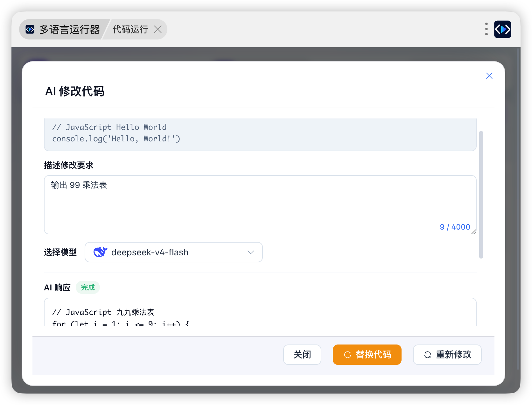Click the deepseek whale model icon

pos(100,252)
